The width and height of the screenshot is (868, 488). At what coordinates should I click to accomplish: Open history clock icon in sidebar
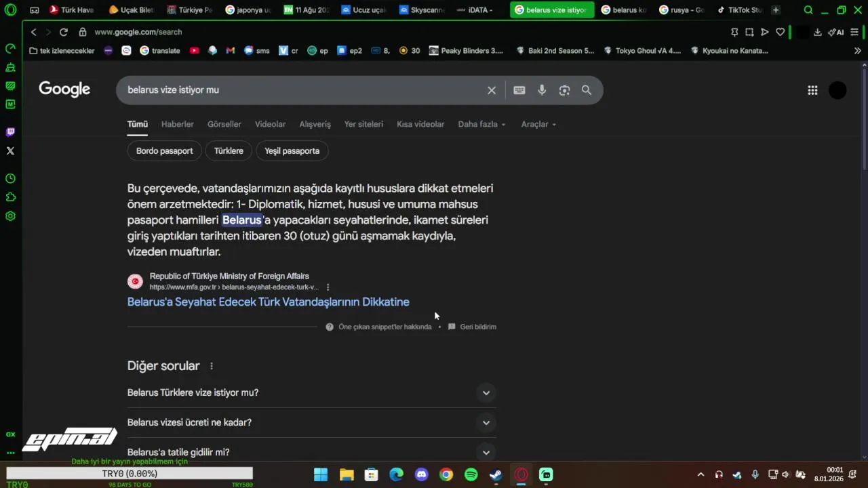click(10, 179)
